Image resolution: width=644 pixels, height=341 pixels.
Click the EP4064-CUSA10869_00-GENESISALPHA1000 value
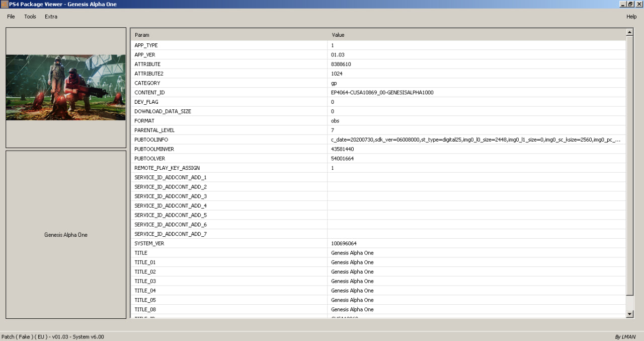[382, 93]
